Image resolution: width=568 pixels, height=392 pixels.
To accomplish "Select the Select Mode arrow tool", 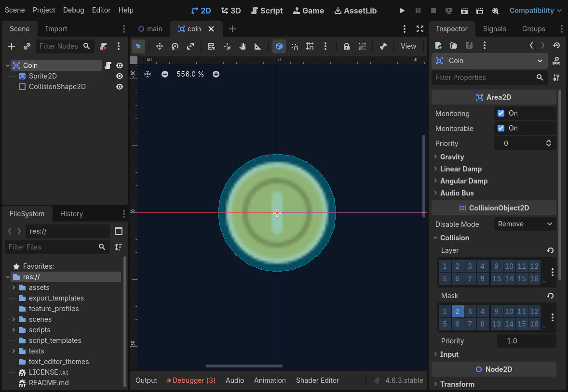I will pyautogui.click(x=138, y=46).
